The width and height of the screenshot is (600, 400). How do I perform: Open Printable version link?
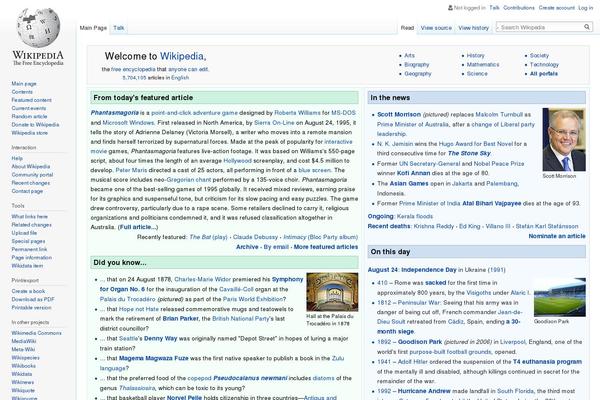pos(31,308)
